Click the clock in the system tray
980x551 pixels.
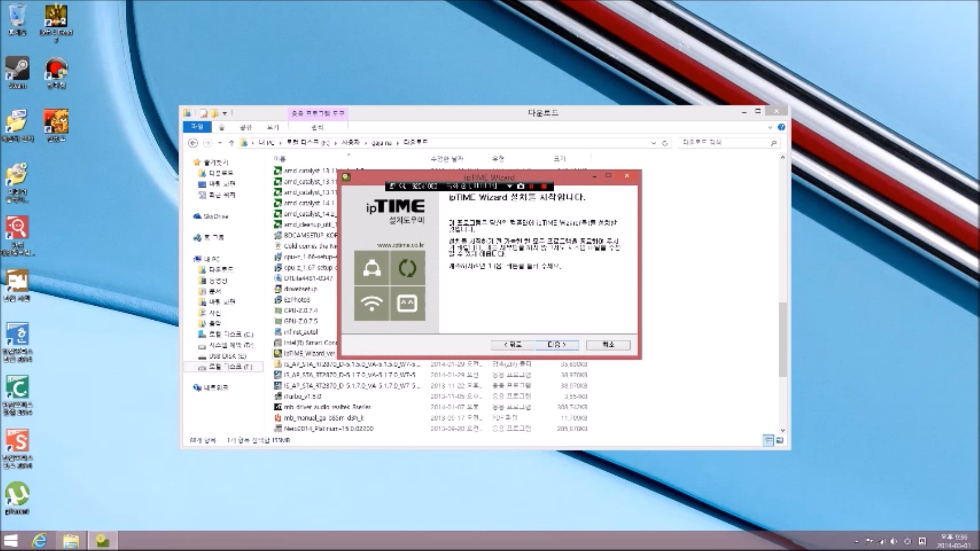[953, 541]
